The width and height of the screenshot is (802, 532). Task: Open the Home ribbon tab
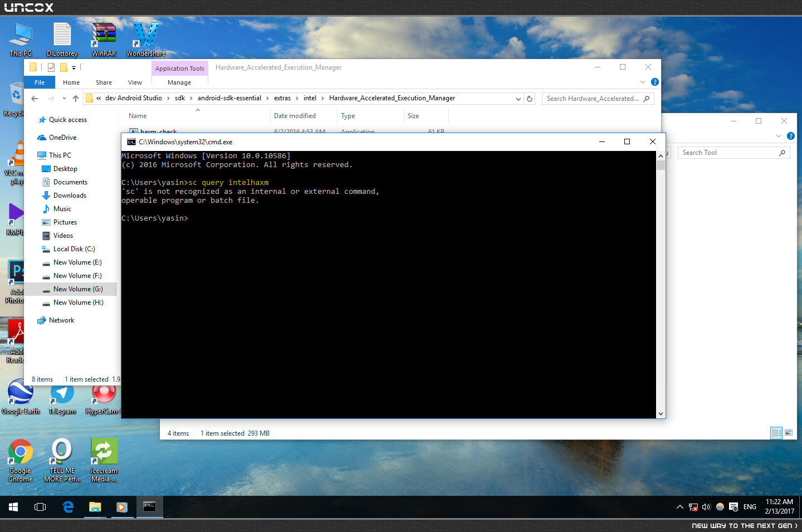point(71,82)
